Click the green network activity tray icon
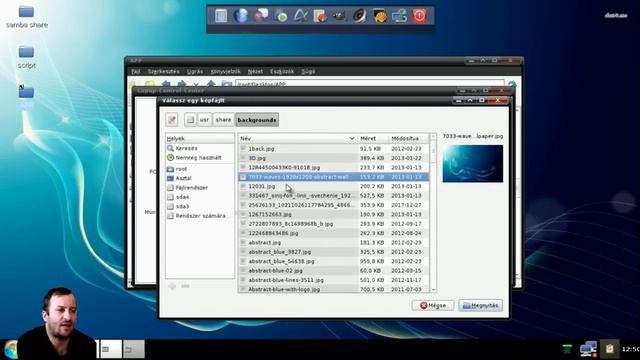Screen dimensions: 640x360 tap(567, 349)
